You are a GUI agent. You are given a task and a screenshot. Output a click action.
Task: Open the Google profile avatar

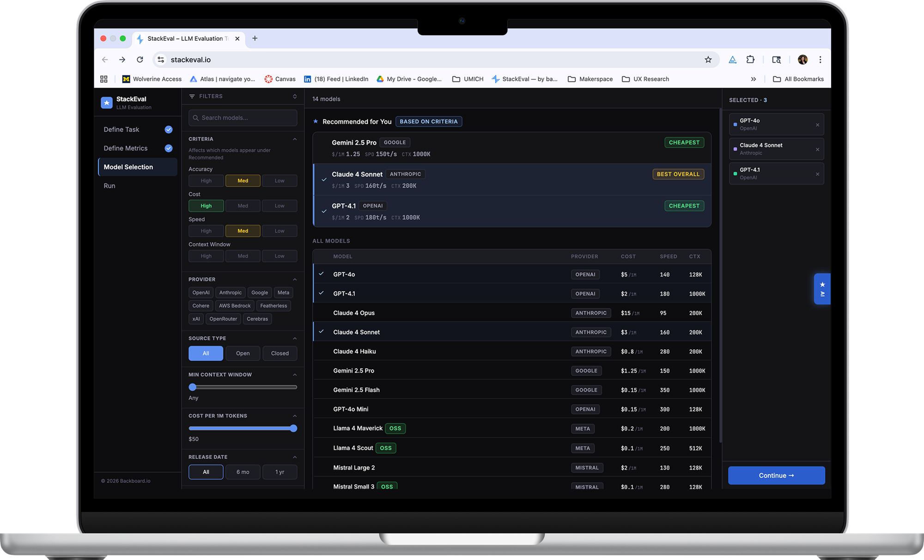(803, 60)
